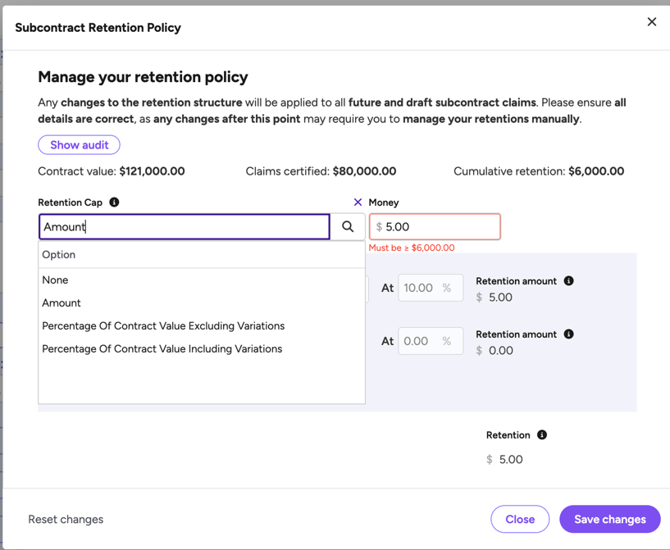Image resolution: width=670 pixels, height=550 pixels.
Task: Select None from the dropdown options
Action: 55,280
